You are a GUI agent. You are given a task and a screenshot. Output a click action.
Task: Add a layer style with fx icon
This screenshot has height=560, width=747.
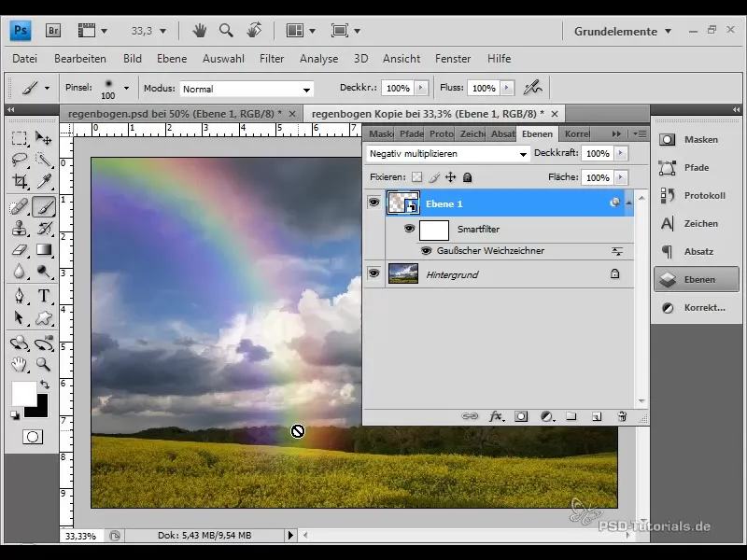coord(497,416)
